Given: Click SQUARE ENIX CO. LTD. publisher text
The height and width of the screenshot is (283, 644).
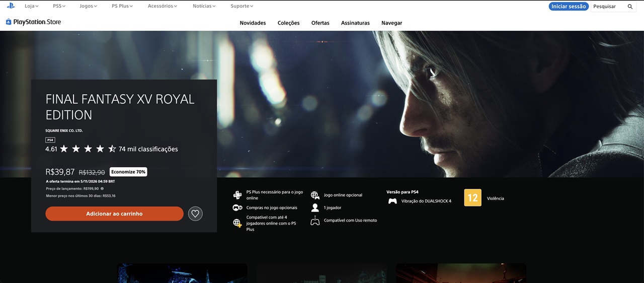Looking at the screenshot, I should click(x=64, y=130).
